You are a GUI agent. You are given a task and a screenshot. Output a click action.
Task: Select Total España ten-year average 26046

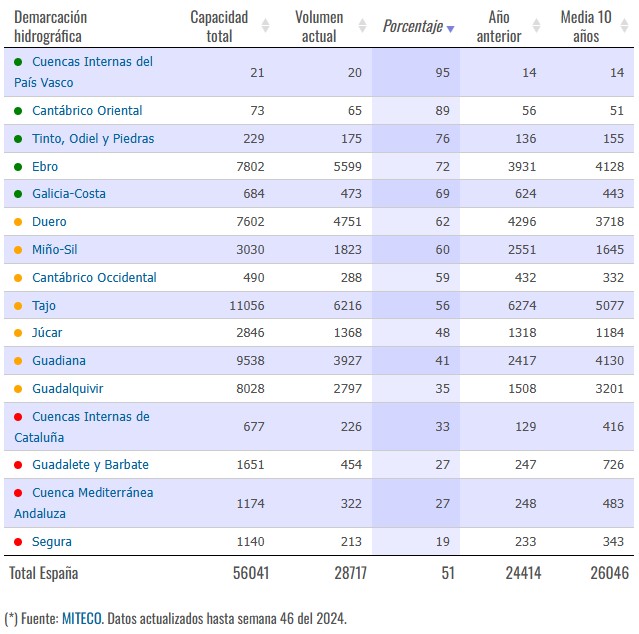[x=610, y=573]
